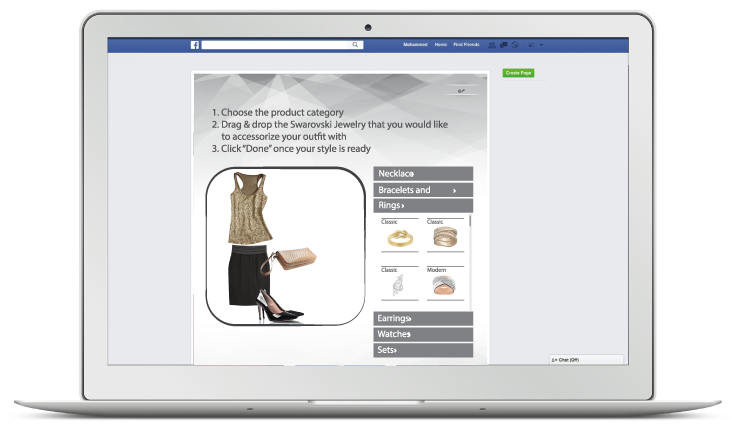This screenshot has height=439, width=731.
Task: Click the search magnifier icon
Action: click(x=355, y=45)
